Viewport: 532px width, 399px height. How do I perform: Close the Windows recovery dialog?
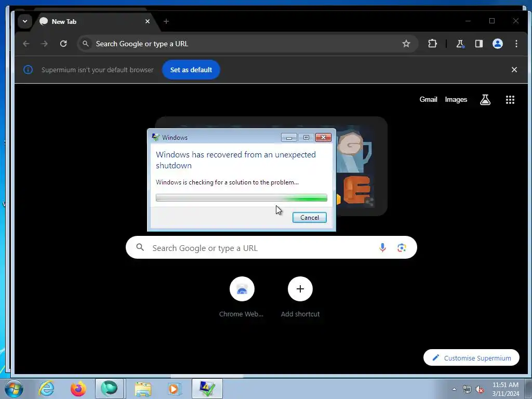pyautogui.click(x=323, y=137)
